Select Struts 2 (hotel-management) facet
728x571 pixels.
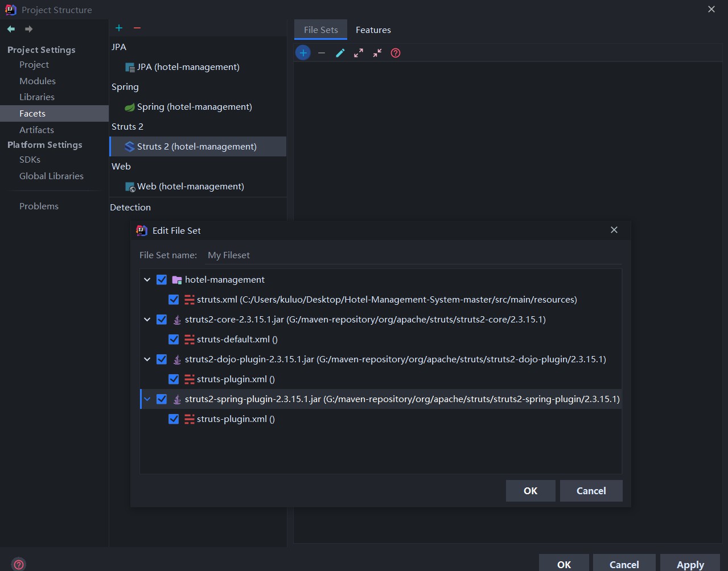click(198, 147)
